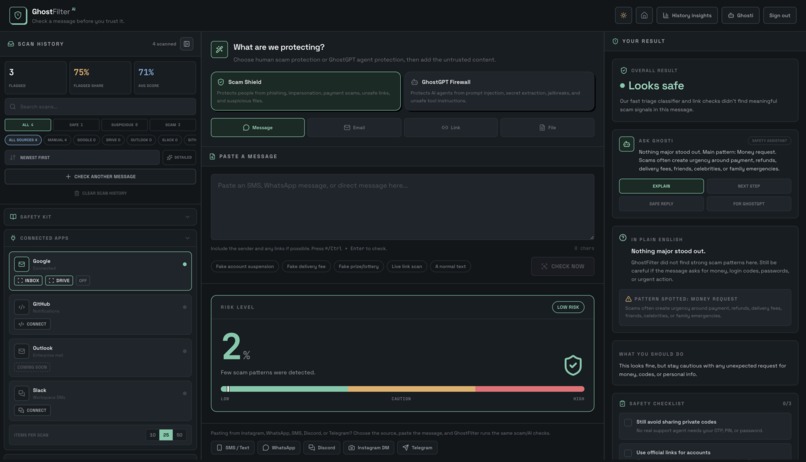The height and width of the screenshot is (462, 806).
Task: Toggle Google auto-scan Off switch
Action: pyautogui.click(x=83, y=281)
